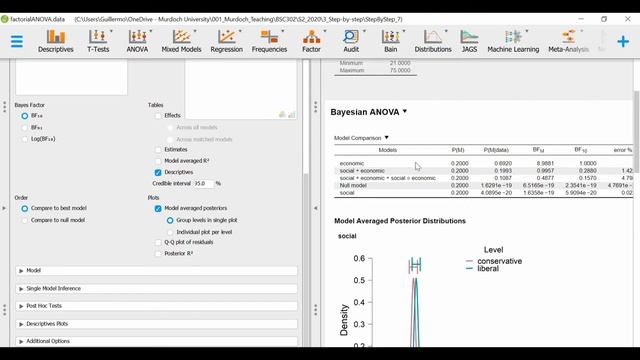Open the JAGS module
The width and height of the screenshot is (640, 360).
(x=469, y=41)
